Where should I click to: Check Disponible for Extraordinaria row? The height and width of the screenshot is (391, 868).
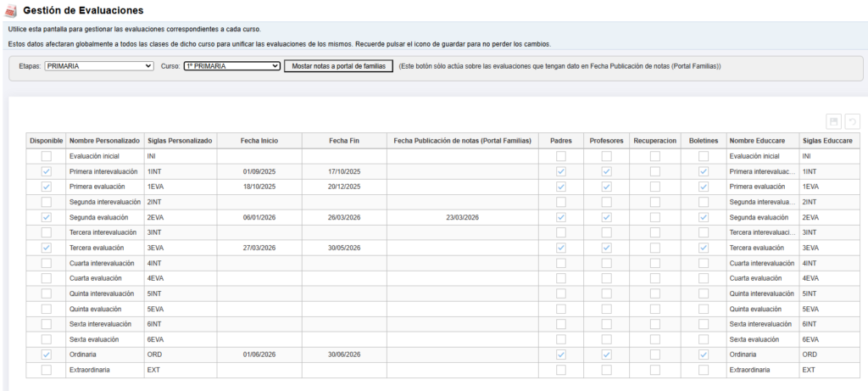(x=46, y=370)
